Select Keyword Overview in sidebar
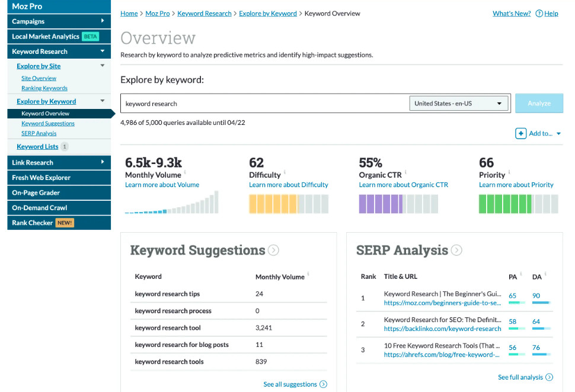This screenshot has height=392, width=575. coord(60,114)
